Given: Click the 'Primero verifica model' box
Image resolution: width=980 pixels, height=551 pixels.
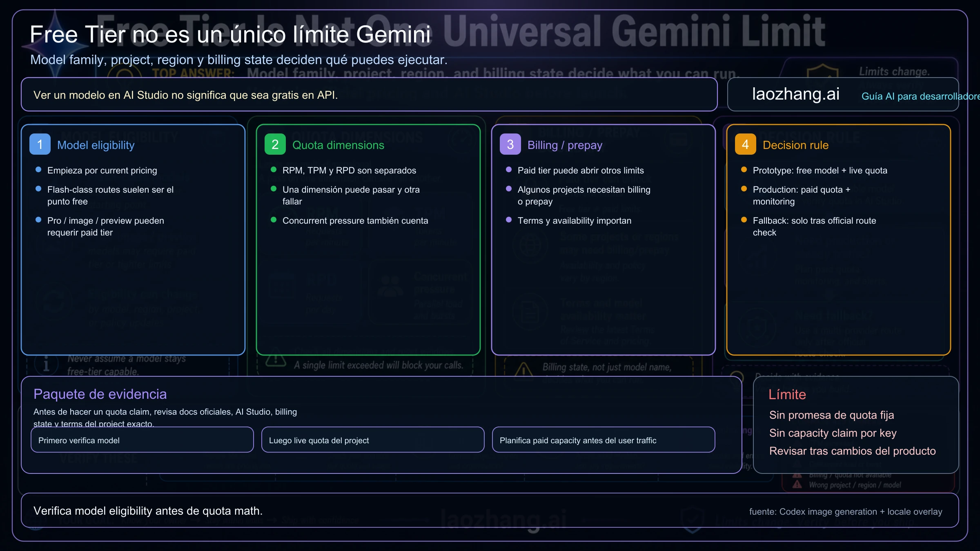Looking at the screenshot, I should click(142, 440).
